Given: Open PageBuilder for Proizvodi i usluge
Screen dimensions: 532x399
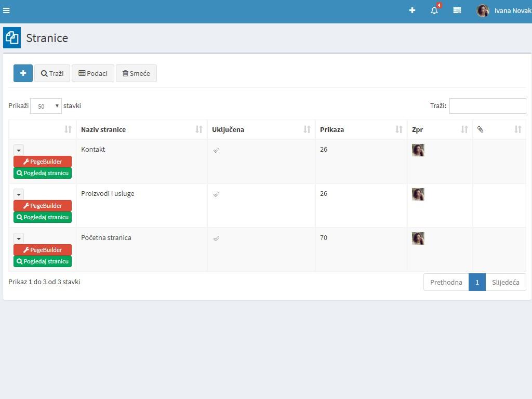Looking at the screenshot, I should 43,206.
